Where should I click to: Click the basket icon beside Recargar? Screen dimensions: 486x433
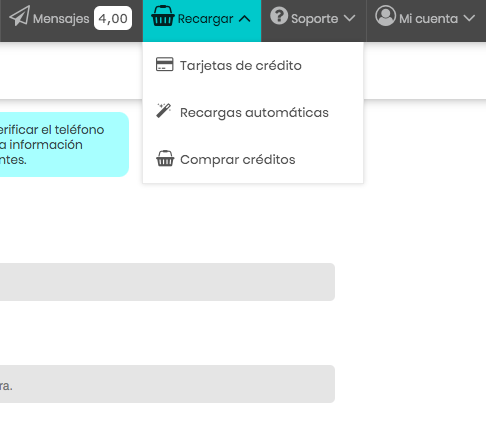pyautogui.click(x=163, y=16)
